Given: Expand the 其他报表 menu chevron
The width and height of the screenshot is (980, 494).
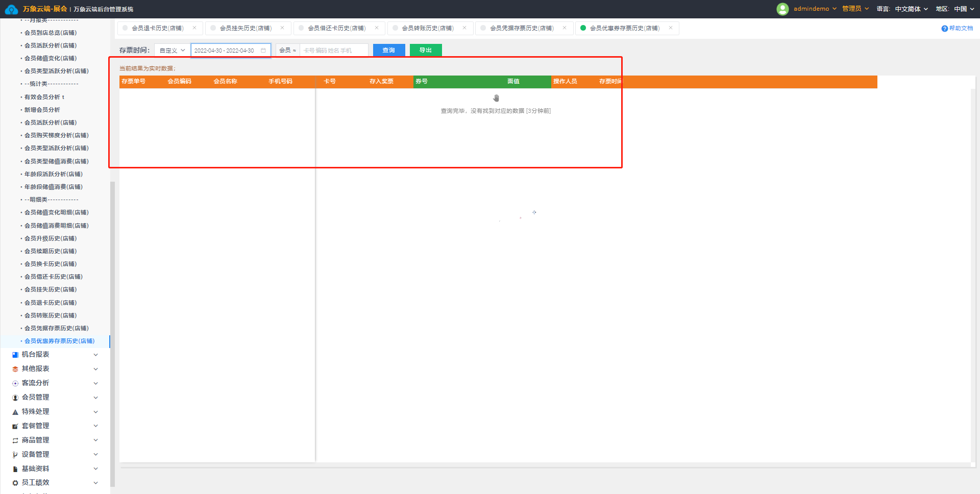Looking at the screenshot, I should (95, 369).
